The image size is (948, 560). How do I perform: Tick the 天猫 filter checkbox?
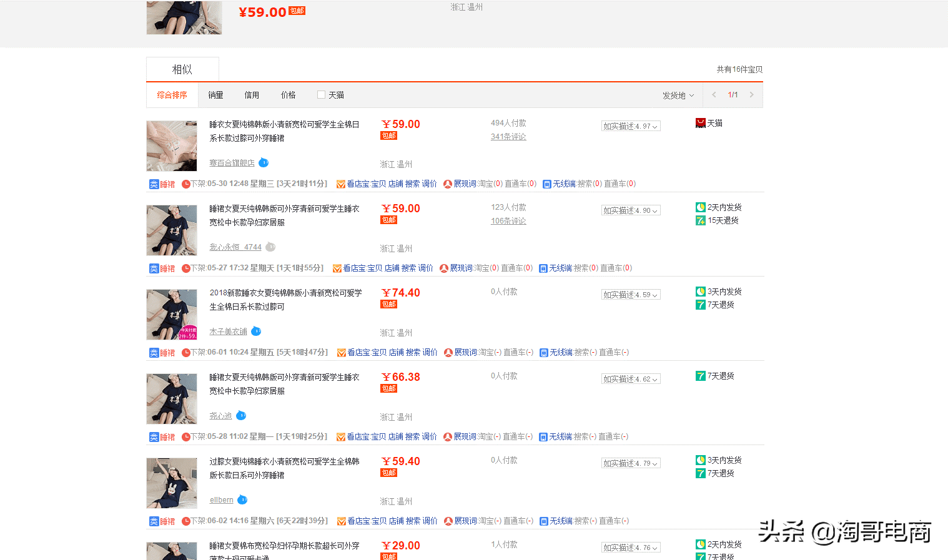pos(321,95)
